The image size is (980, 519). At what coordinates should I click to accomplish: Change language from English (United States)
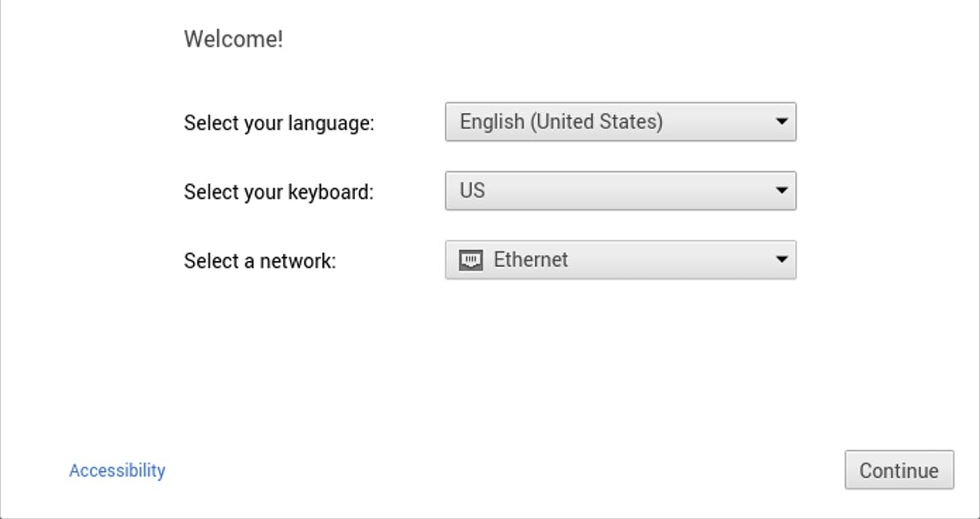coord(620,122)
